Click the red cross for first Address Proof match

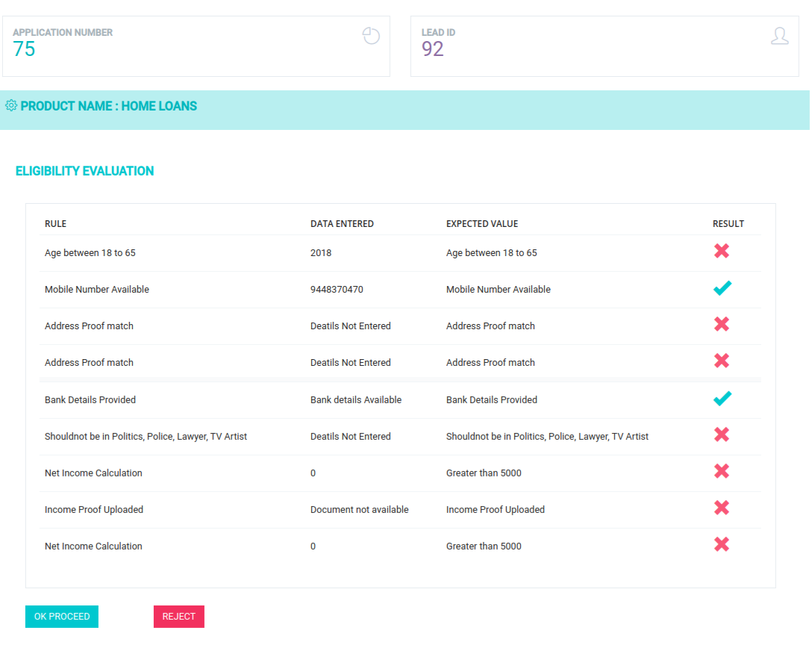pyautogui.click(x=721, y=324)
